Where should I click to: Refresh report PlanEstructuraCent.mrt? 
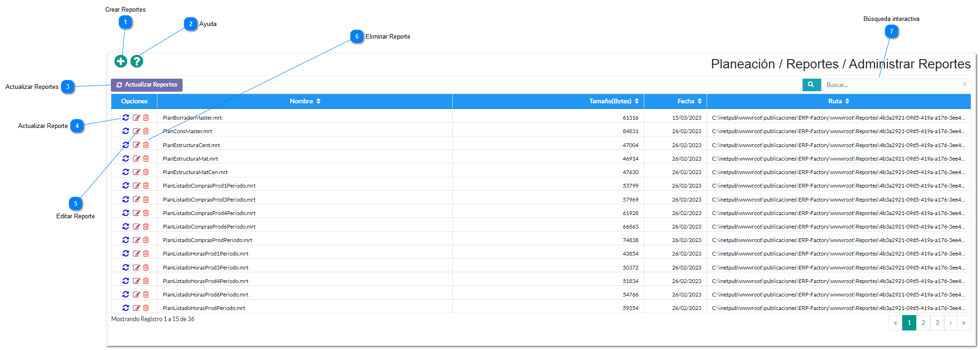tap(126, 145)
